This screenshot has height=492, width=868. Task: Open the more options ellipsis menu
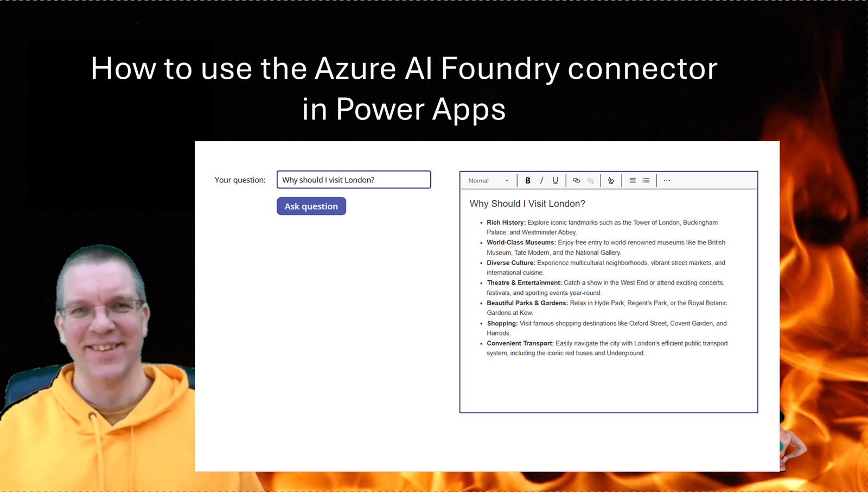click(667, 180)
